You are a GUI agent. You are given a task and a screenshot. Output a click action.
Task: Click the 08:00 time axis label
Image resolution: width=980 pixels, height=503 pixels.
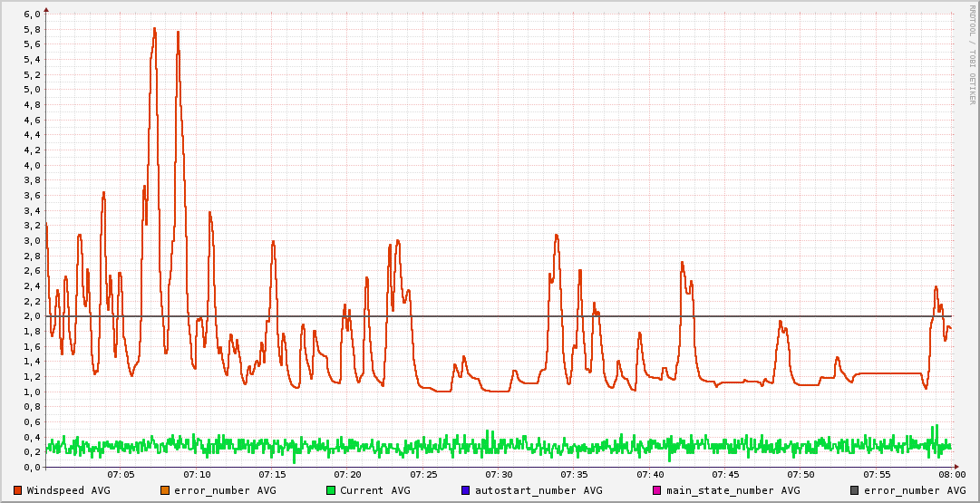[951, 475]
